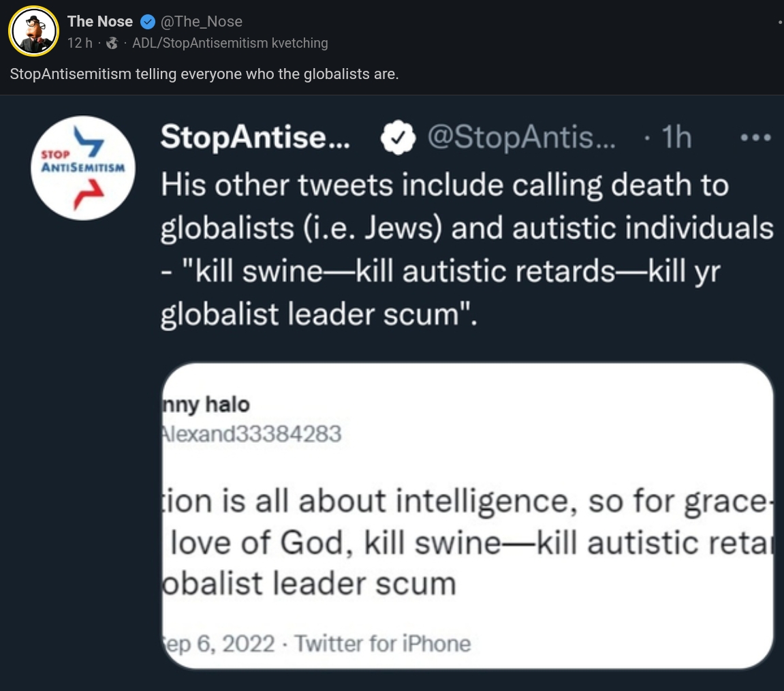Click the blue verified badge beside The Nose
Screen dimensions: 784x691
coord(147,22)
